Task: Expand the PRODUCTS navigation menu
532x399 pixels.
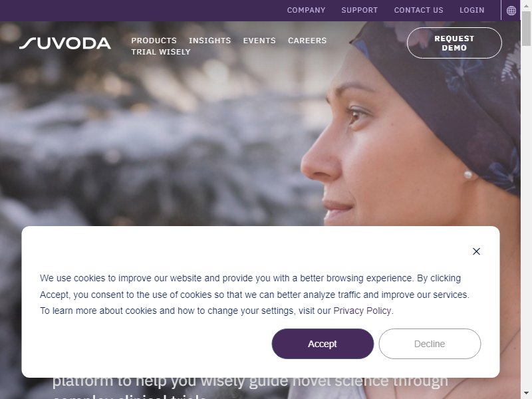Action: [x=154, y=41]
